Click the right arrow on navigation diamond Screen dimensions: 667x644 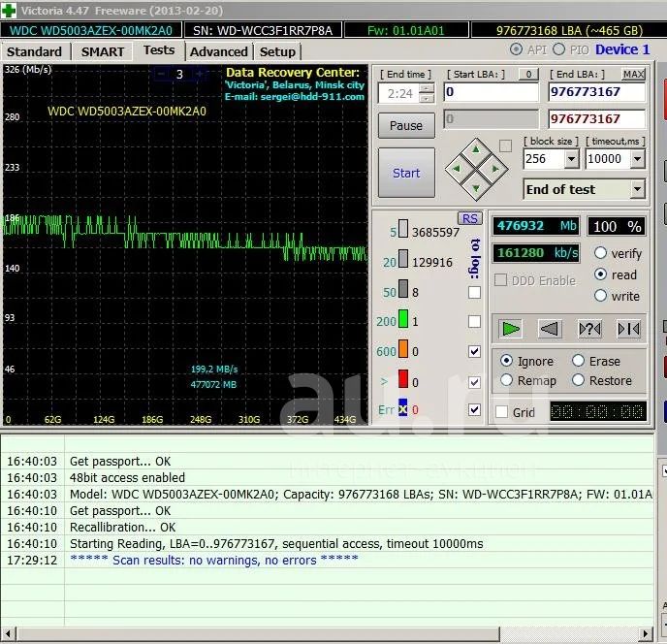pos(494,170)
